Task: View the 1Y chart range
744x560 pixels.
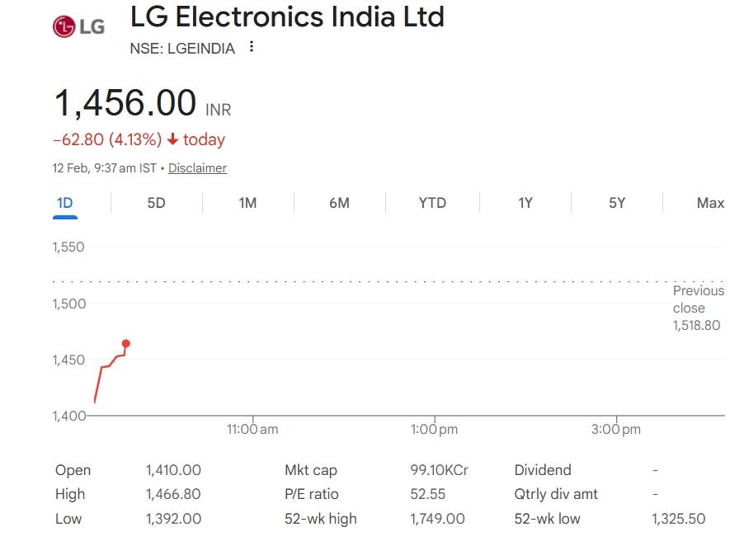Action: pos(525,203)
